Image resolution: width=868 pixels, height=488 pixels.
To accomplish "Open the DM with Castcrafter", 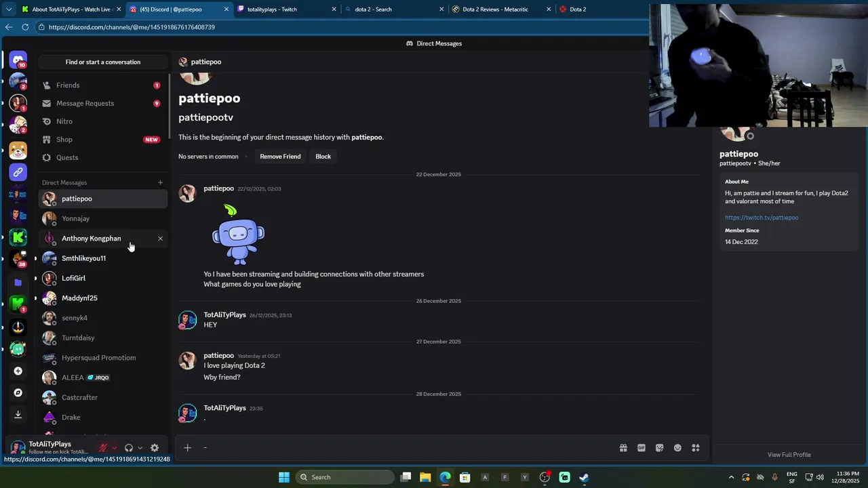I will point(102,397).
